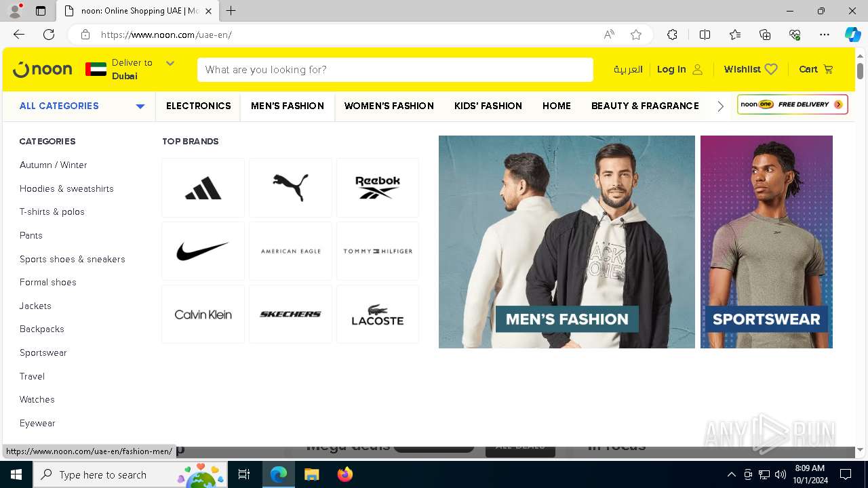The image size is (868, 488).
Task: Open Task View on the taskbar
Action: click(244, 474)
